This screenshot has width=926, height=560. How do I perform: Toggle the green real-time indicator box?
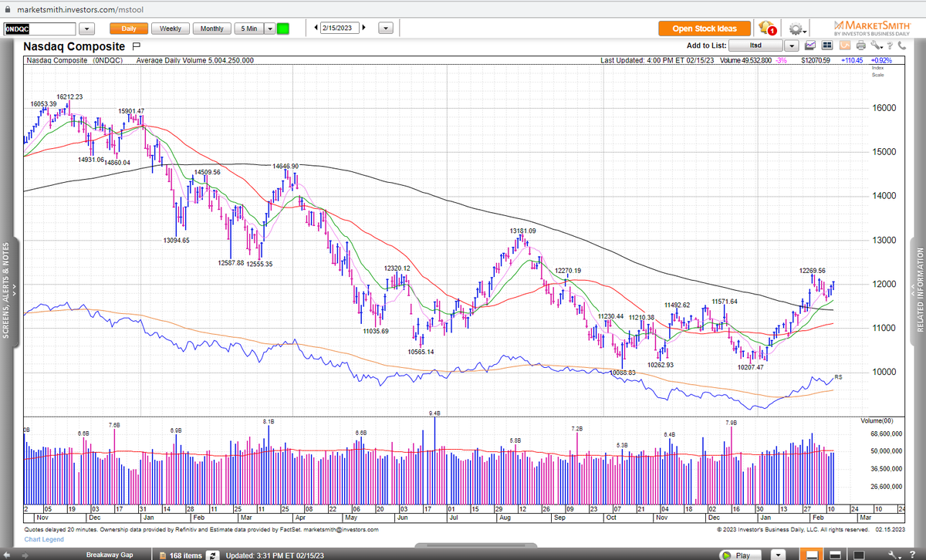click(283, 27)
